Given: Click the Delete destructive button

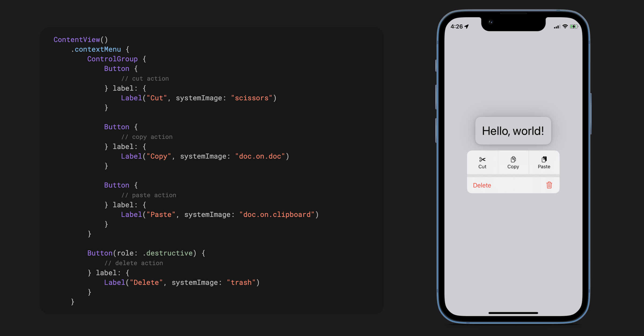Looking at the screenshot, I should [513, 185].
